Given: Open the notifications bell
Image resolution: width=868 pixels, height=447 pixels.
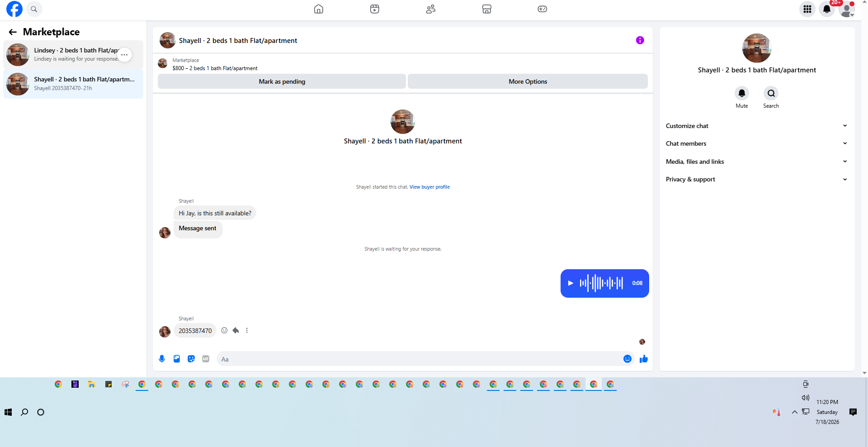Looking at the screenshot, I should pyautogui.click(x=827, y=9).
